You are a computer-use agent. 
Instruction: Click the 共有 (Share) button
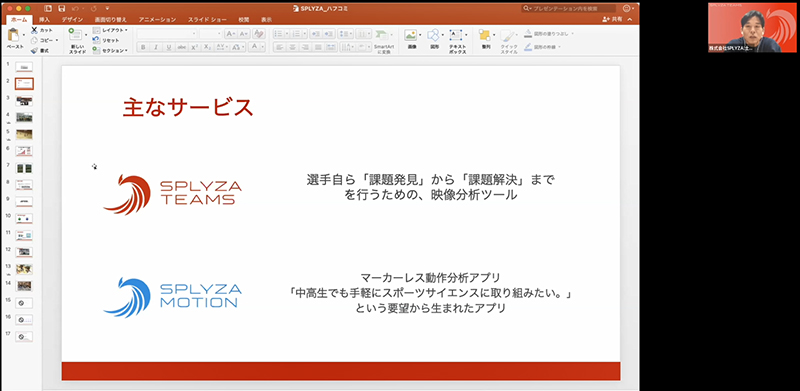click(613, 19)
